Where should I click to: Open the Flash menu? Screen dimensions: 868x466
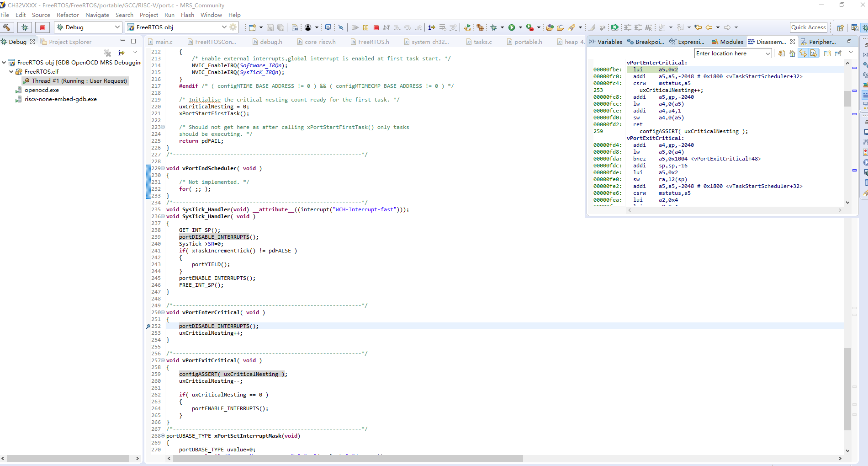click(187, 15)
